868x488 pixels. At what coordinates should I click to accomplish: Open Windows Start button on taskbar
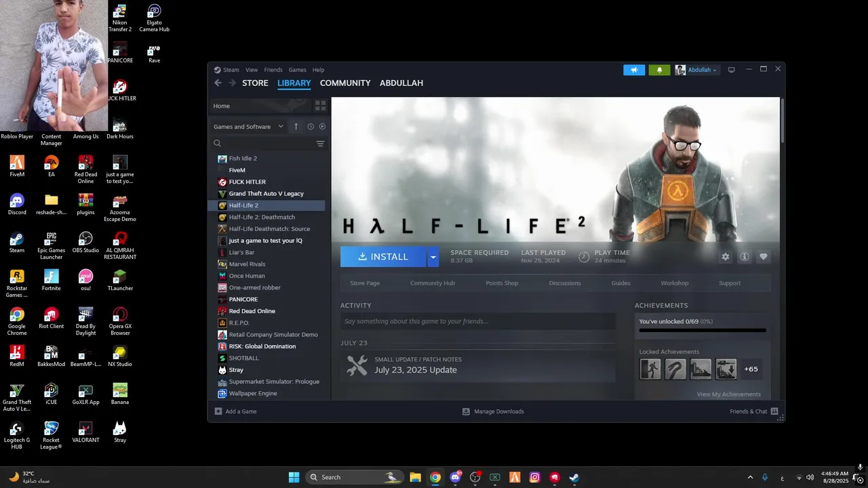click(294, 477)
